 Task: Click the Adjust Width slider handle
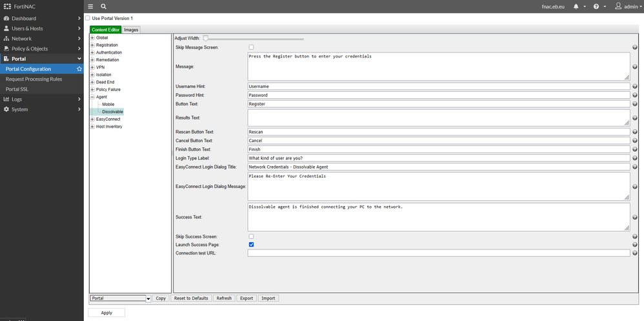206,38
